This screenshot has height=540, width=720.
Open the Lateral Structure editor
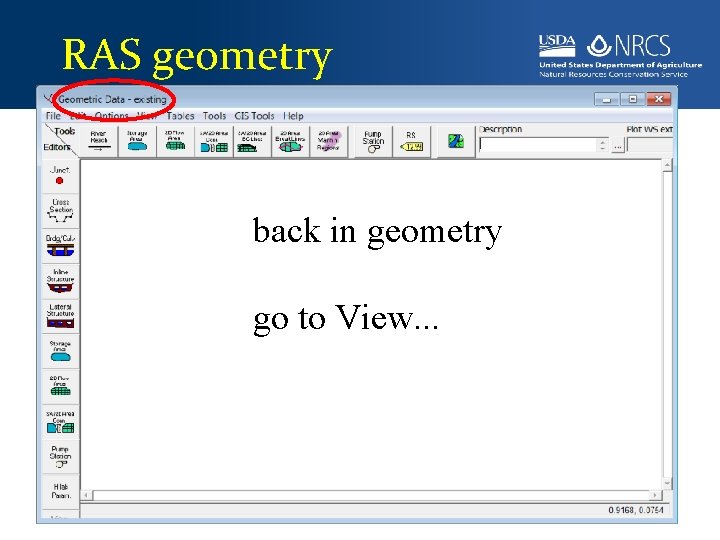click(60, 316)
